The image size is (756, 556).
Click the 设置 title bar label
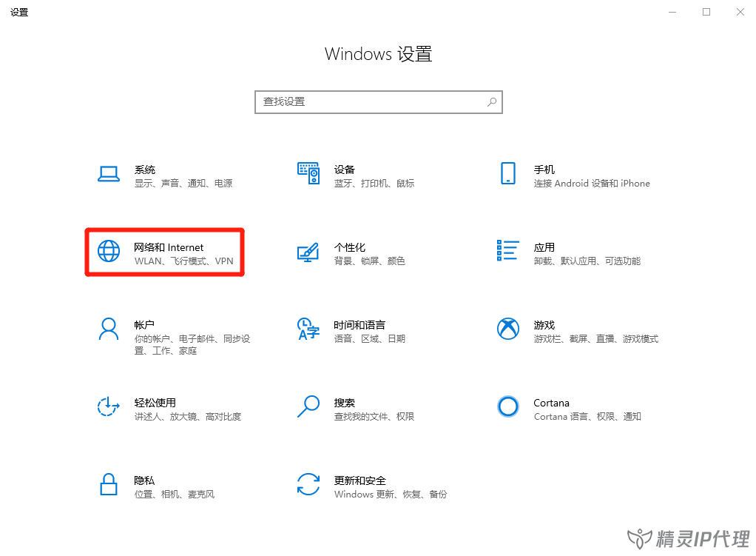click(x=19, y=12)
